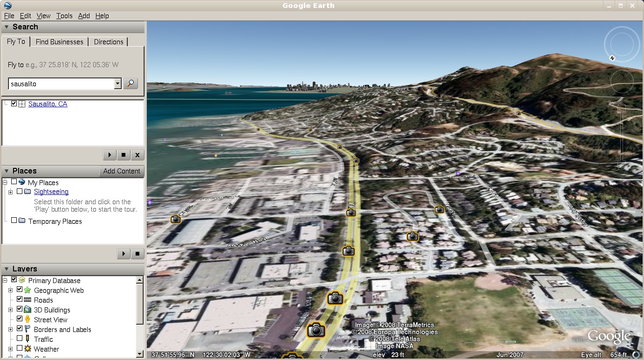Open the File menu
This screenshot has height=360, width=644.
point(9,16)
